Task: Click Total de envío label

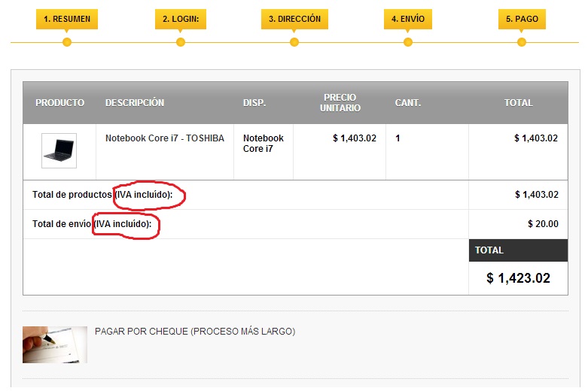Action: (92, 224)
